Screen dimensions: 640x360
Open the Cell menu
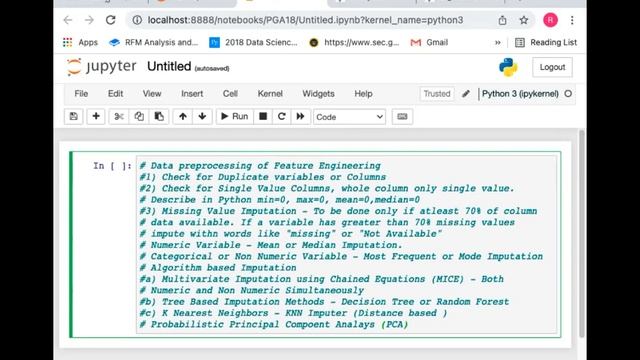point(230,94)
